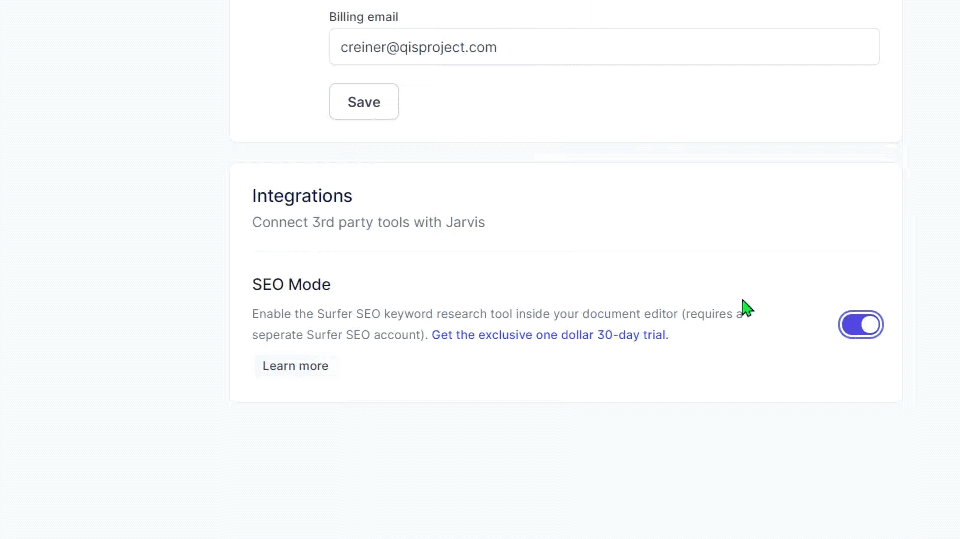Place cursor in creiner@qisproject.com email text
960x539 pixels.
click(418, 47)
